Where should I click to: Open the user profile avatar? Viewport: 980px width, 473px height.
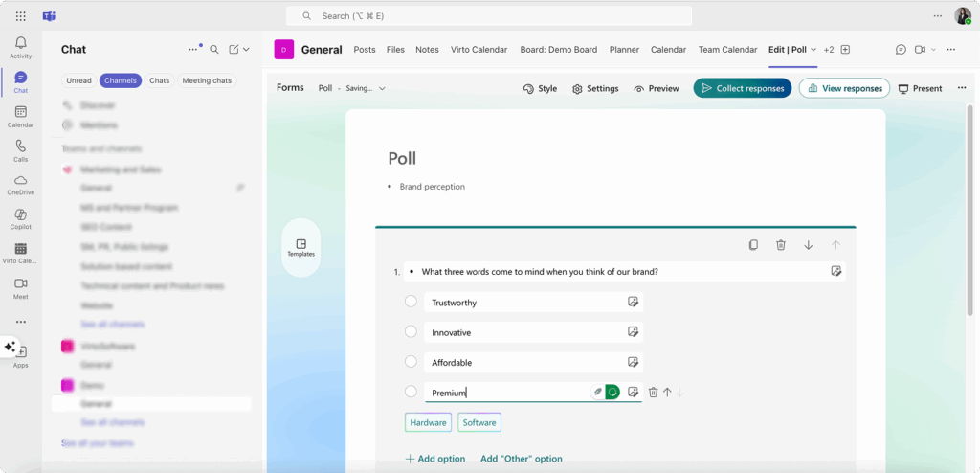point(963,16)
